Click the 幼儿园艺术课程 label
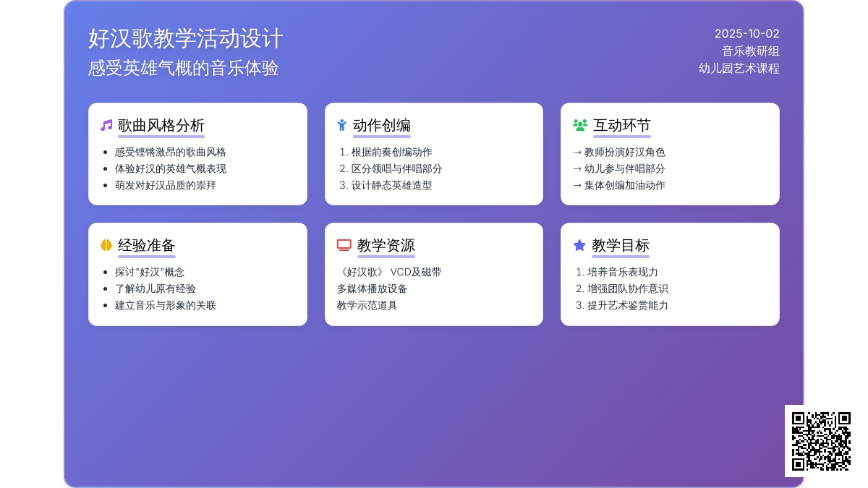The height and width of the screenshot is (488, 868). coord(739,69)
